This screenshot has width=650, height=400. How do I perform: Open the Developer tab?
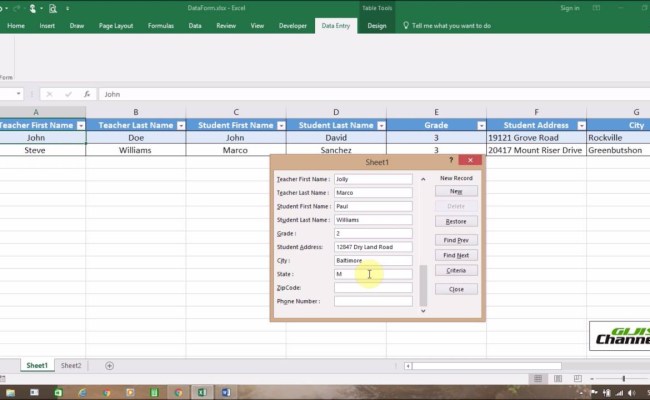coord(293,26)
